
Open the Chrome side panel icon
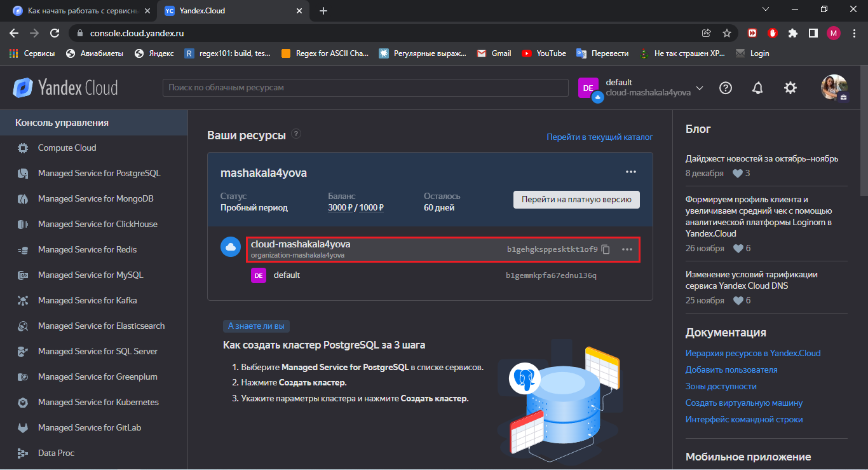813,33
